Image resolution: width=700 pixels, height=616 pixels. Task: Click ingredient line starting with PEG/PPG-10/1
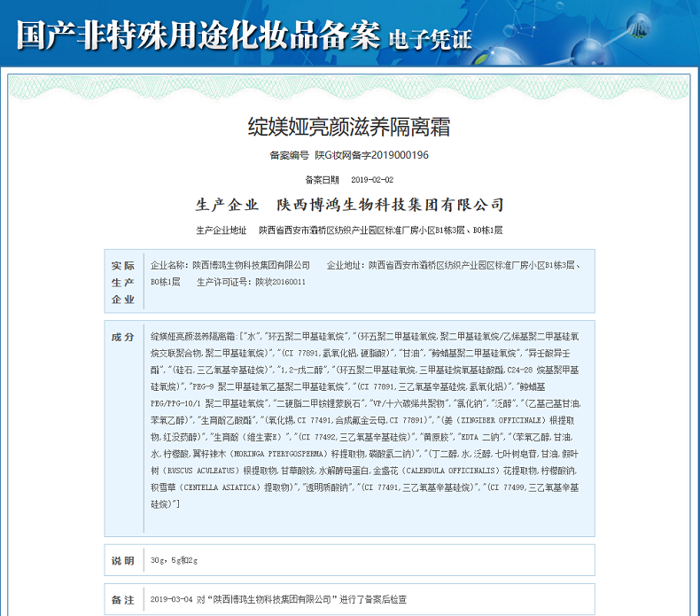click(x=365, y=404)
